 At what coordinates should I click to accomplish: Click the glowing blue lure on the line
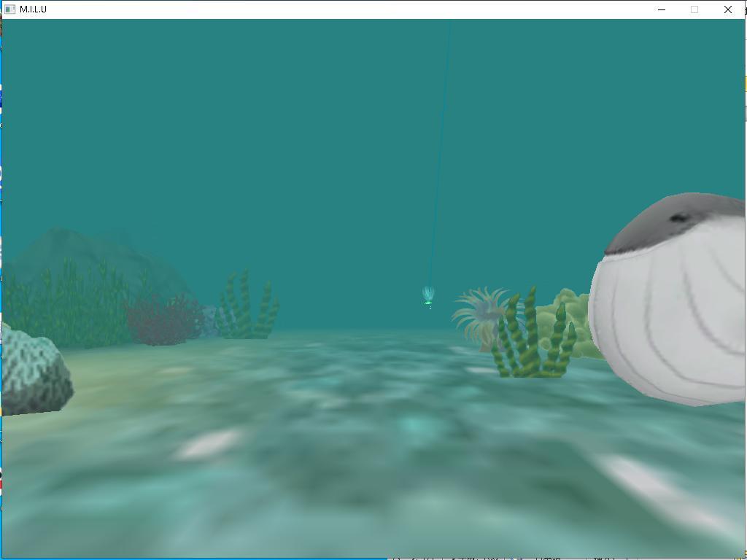[428, 295]
